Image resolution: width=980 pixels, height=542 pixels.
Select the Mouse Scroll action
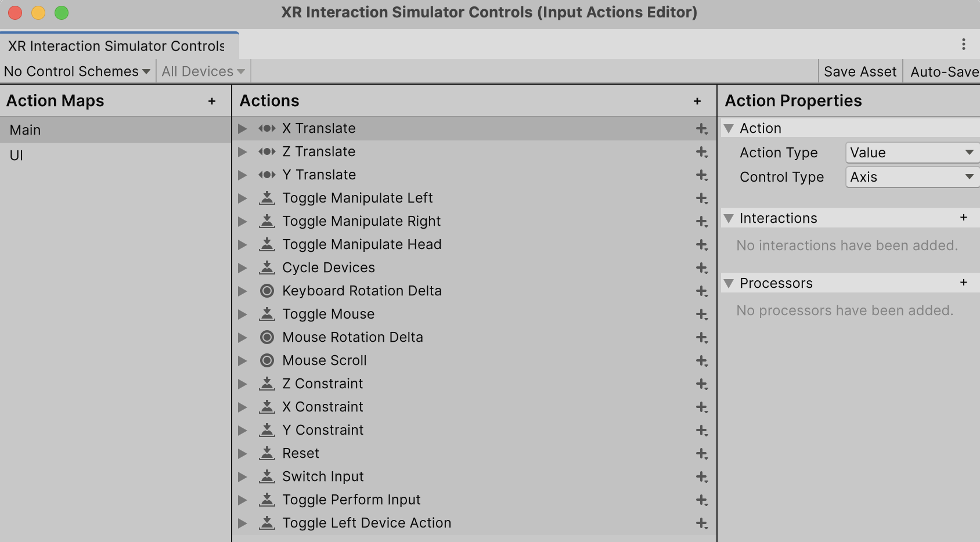(x=323, y=360)
